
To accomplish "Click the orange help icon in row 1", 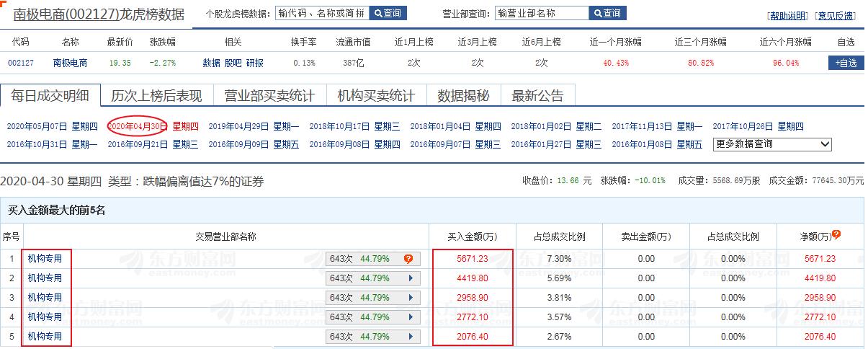I will click(408, 258).
